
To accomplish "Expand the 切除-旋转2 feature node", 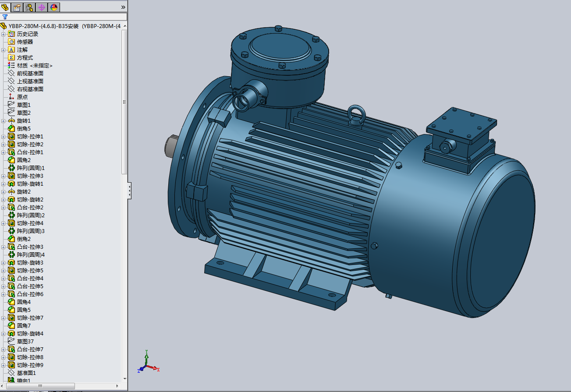I will tap(4, 200).
